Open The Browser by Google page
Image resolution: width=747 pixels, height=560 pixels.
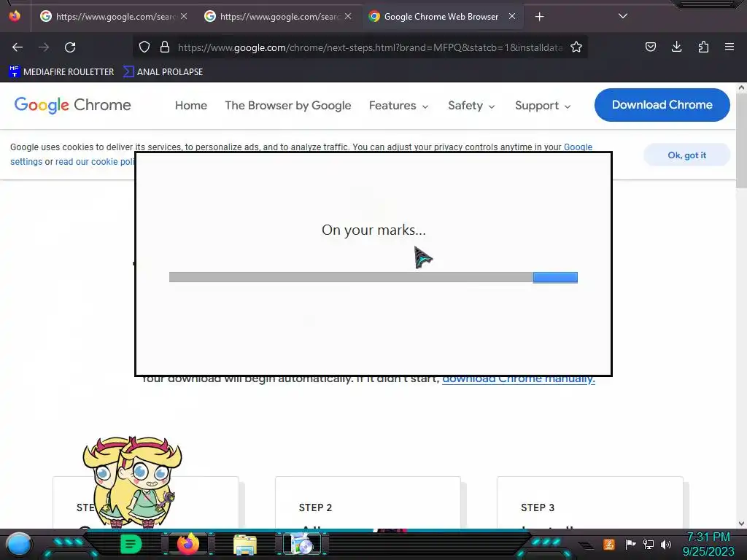pos(287,105)
